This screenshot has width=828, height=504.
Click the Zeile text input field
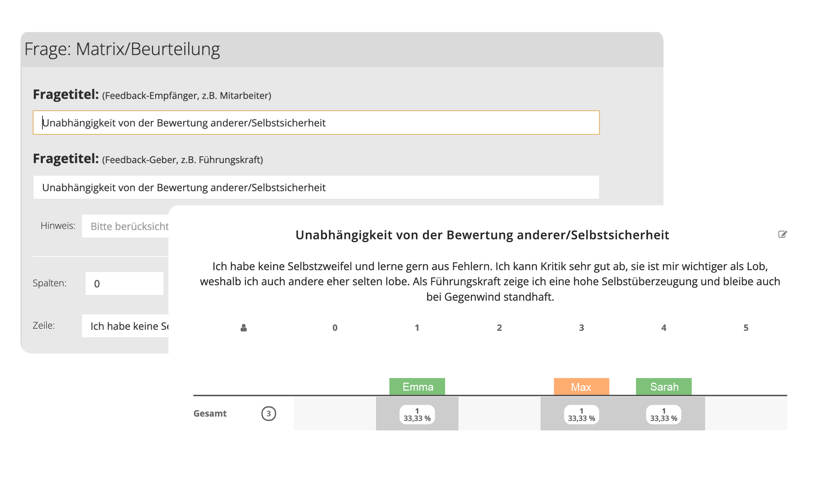(x=126, y=326)
